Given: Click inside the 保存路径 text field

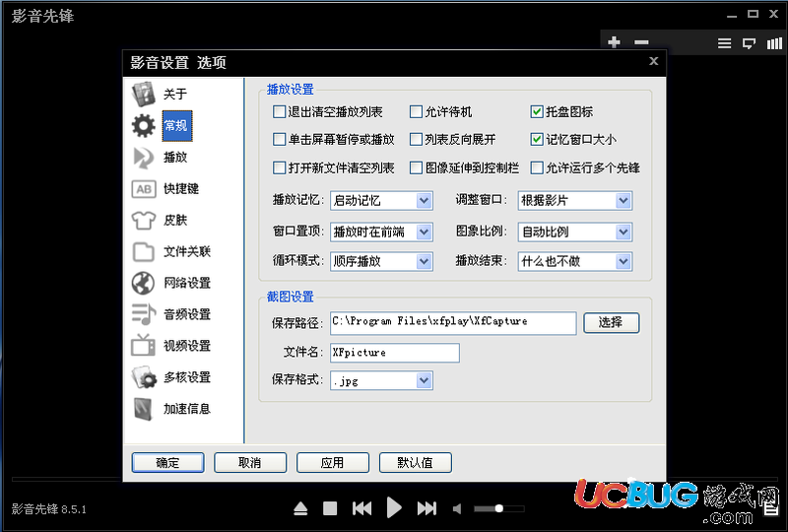Looking at the screenshot, I should [x=453, y=323].
